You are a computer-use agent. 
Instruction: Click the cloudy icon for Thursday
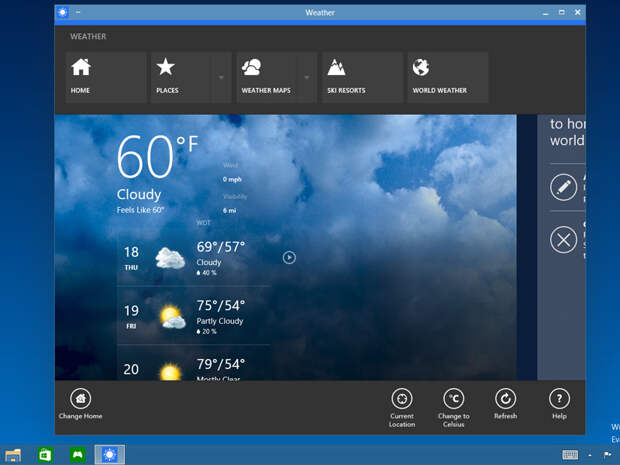tap(170, 258)
